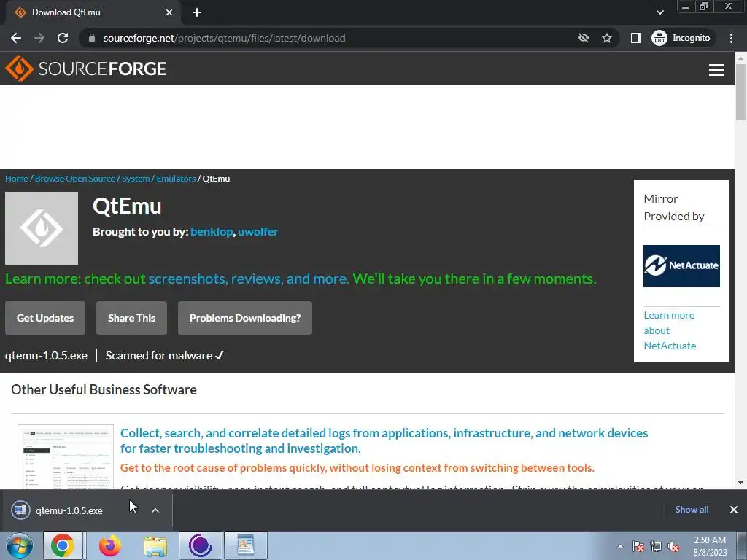Open the document editor taskbar icon
The width and height of the screenshot is (747, 560).
[245, 545]
